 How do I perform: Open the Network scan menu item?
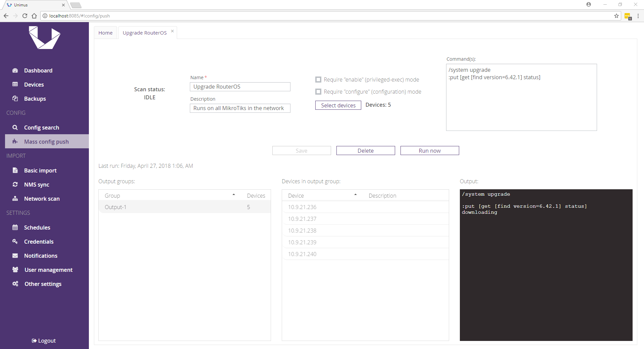(42, 199)
